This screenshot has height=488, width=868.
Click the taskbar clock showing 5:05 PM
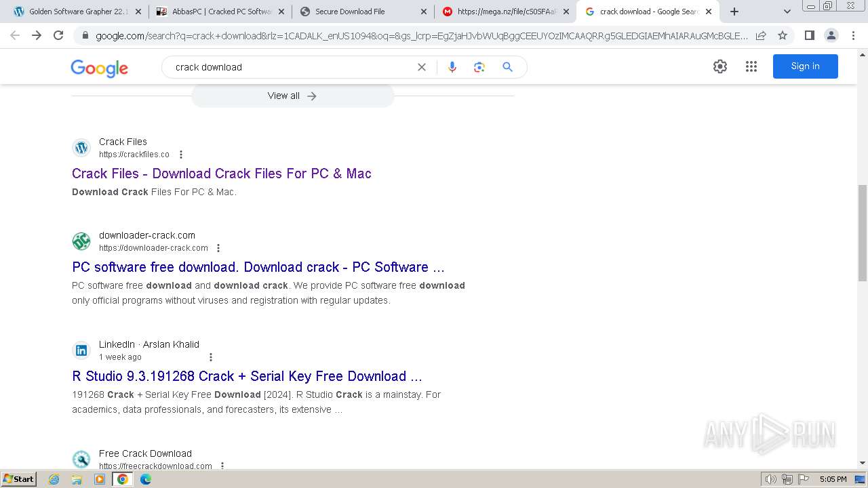tap(833, 479)
